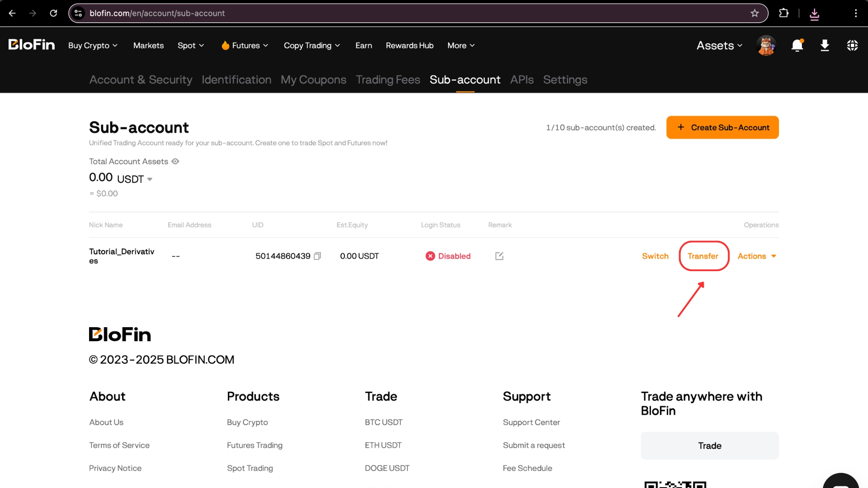Image resolution: width=868 pixels, height=488 pixels.
Task: Toggle Total Account Assets visibility eye
Action: pyautogui.click(x=175, y=161)
